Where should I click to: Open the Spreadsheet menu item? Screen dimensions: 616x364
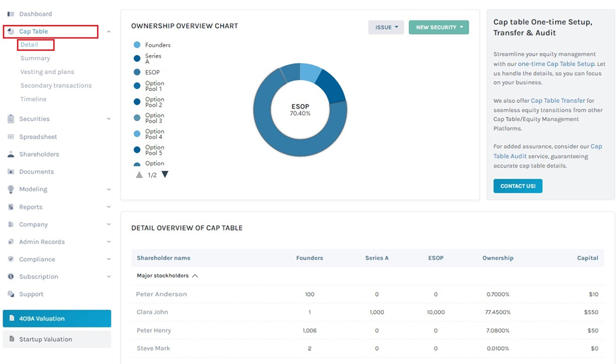tap(38, 137)
